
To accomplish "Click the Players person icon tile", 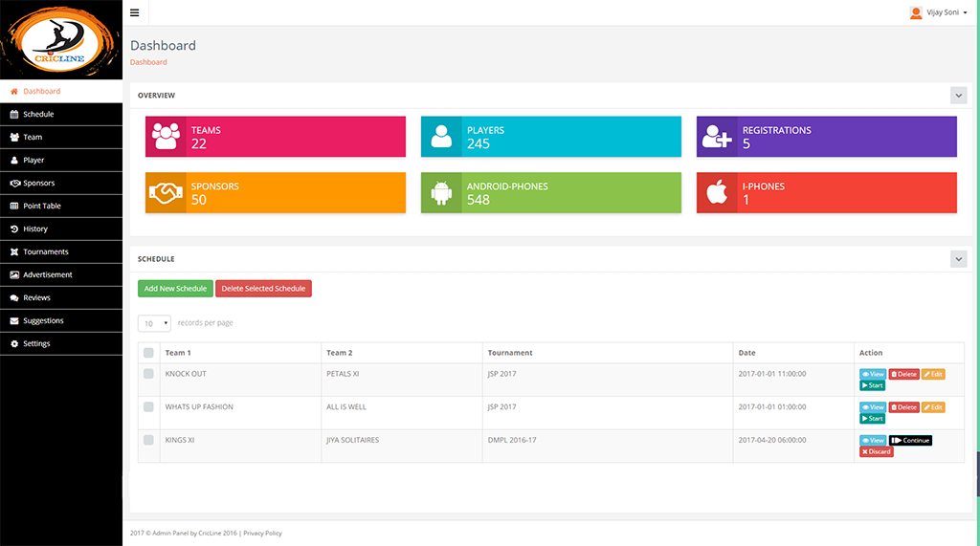I will [x=441, y=136].
